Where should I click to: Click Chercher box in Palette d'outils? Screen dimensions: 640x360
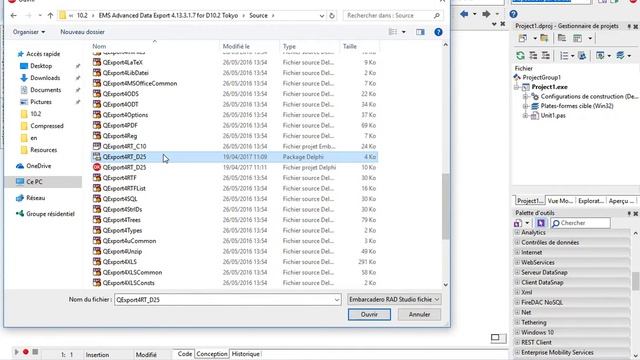[580, 223]
